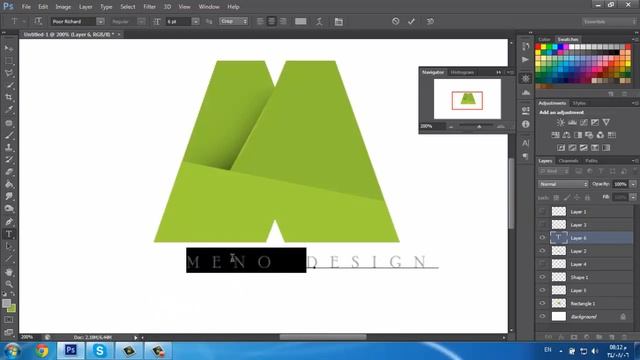The width and height of the screenshot is (640, 360).
Task: Select the Eyedropper tool
Action: point(9,110)
